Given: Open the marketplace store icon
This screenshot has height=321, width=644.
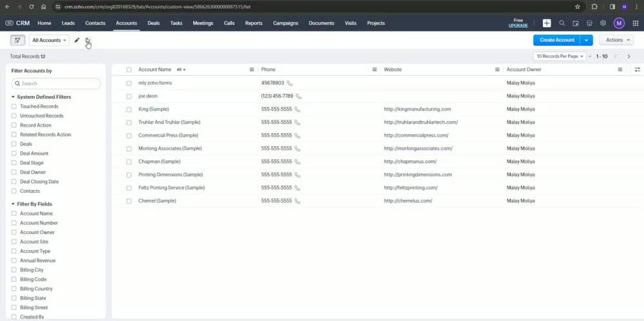Looking at the screenshot, I should pyautogui.click(x=589, y=23).
